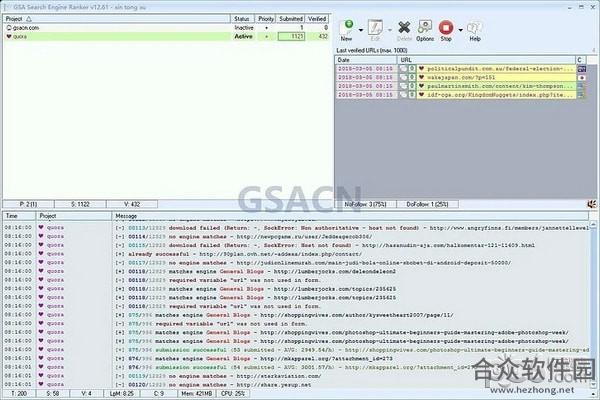The width and height of the screenshot is (600, 400).
Task: Click the New project toolbar icon
Action: pos(347,30)
